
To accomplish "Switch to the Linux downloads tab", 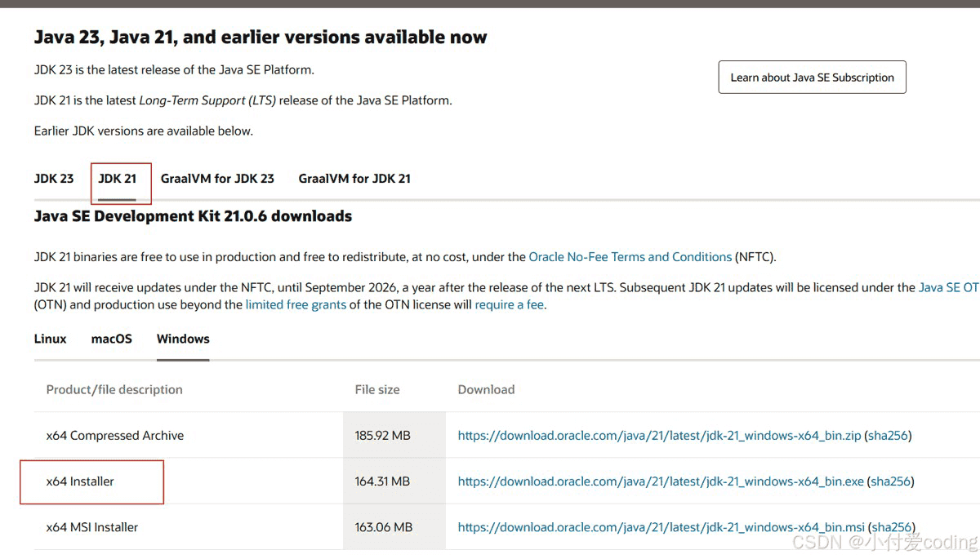I will [50, 339].
